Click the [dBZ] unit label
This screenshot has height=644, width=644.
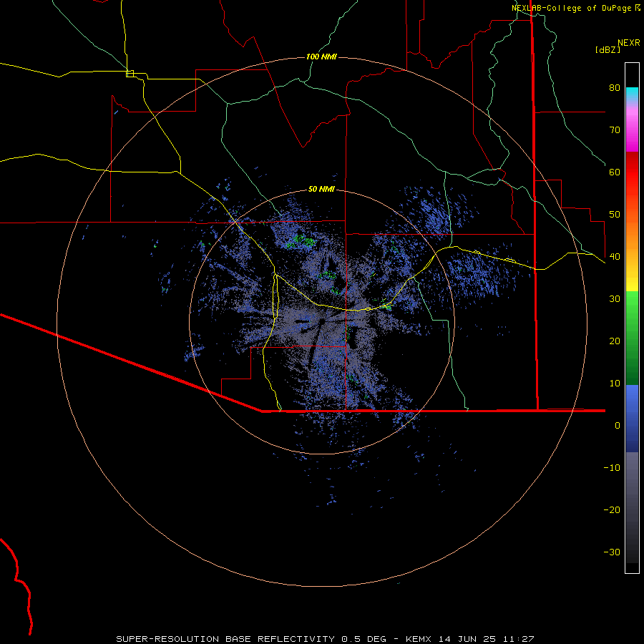[608, 49]
